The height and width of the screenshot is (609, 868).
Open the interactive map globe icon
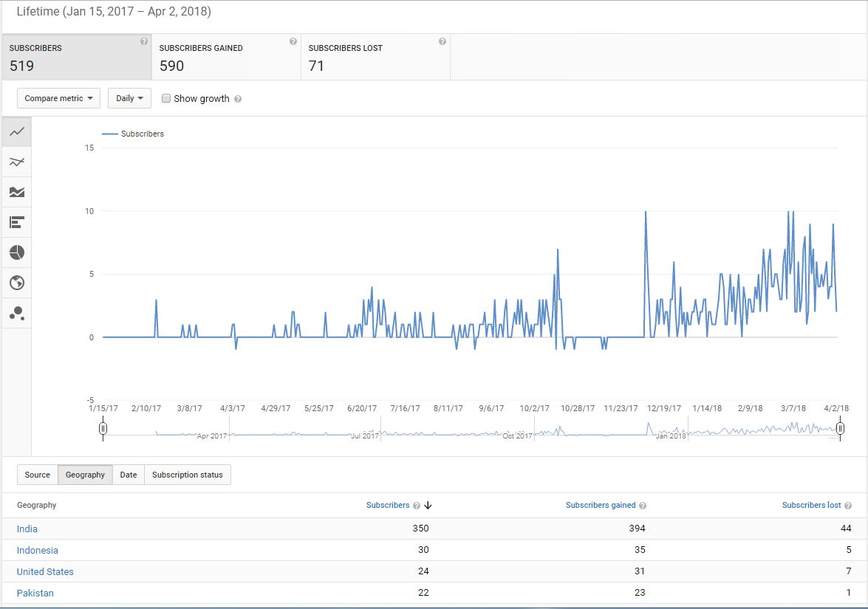(x=16, y=283)
